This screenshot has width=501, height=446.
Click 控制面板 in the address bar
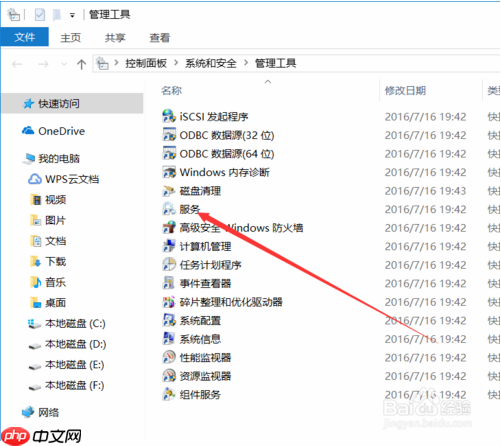coord(146,63)
